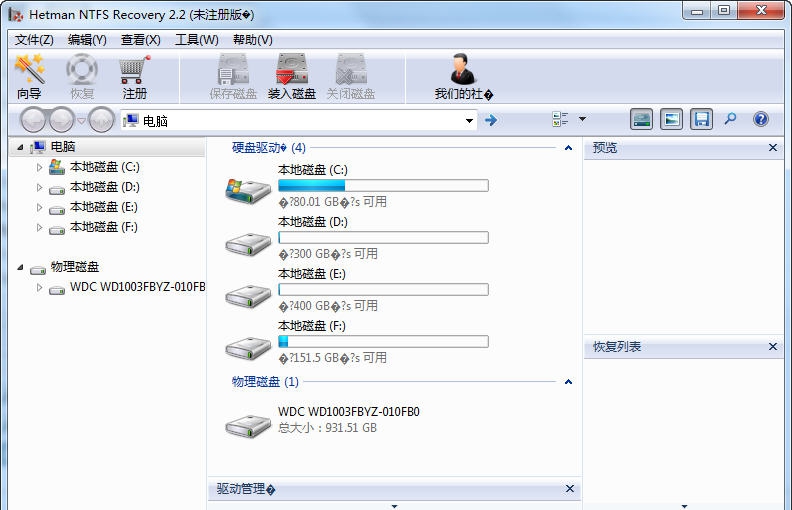Click the 总大小：931.51 GB text
792x510 pixels.
point(327,428)
